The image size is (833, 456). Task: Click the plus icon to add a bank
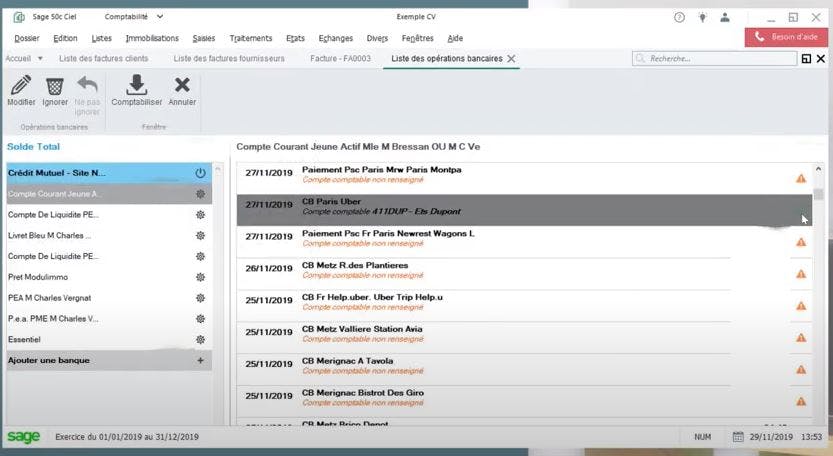pyautogui.click(x=200, y=360)
